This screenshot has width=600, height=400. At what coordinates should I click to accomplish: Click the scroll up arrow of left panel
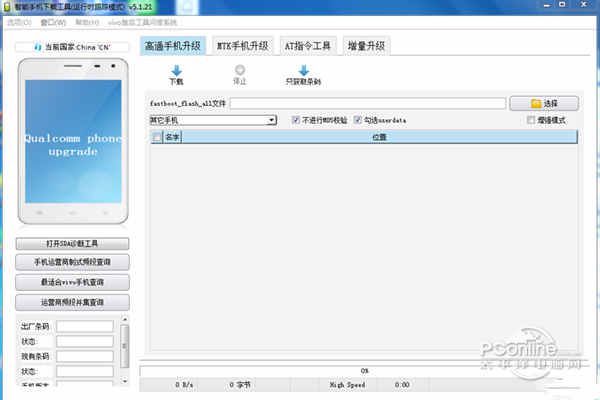125,319
